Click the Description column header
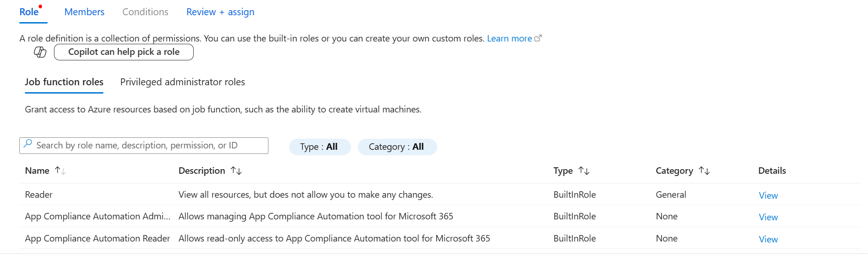The image size is (868, 265). click(x=202, y=171)
